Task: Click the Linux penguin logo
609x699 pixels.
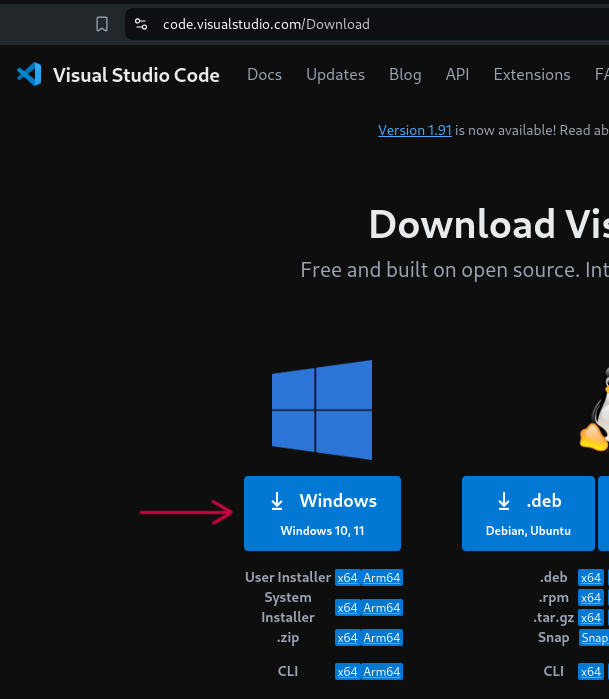Action: click(595, 408)
